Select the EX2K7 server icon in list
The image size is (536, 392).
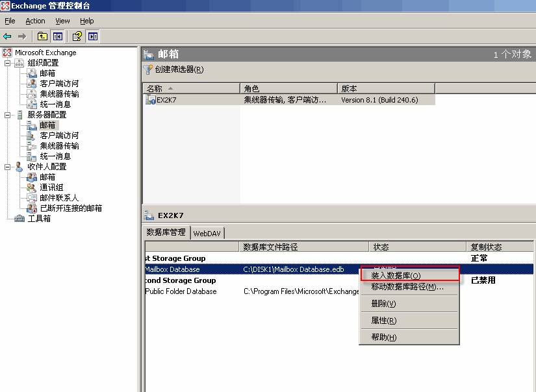point(151,100)
